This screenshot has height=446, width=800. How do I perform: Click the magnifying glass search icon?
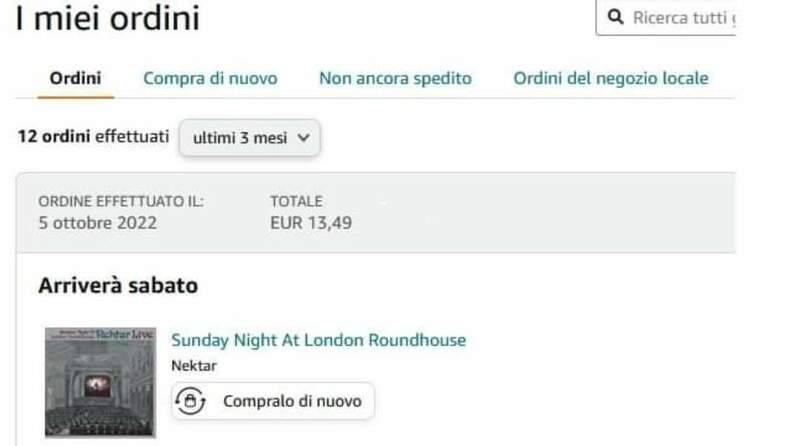615,18
